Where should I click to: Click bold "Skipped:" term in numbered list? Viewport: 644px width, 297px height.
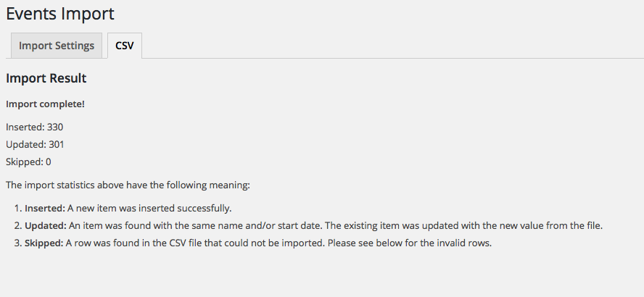[44, 243]
